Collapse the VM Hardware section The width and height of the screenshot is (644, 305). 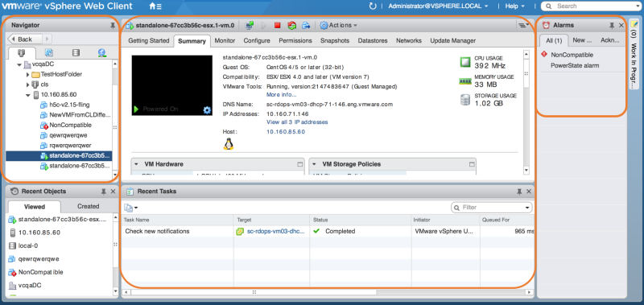click(x=137, y=164)
